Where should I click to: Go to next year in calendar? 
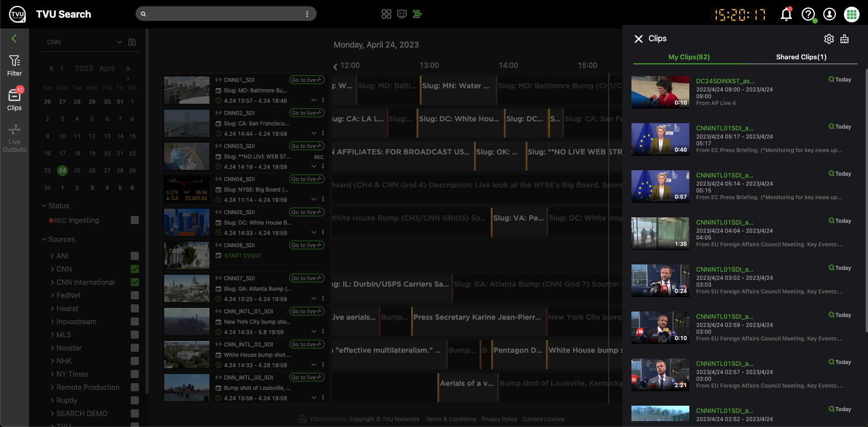click(x=128, y=69)
